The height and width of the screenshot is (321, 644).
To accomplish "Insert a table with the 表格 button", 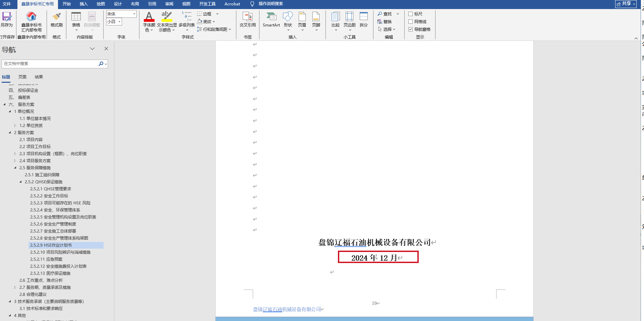I will click(x=76, y=21).
